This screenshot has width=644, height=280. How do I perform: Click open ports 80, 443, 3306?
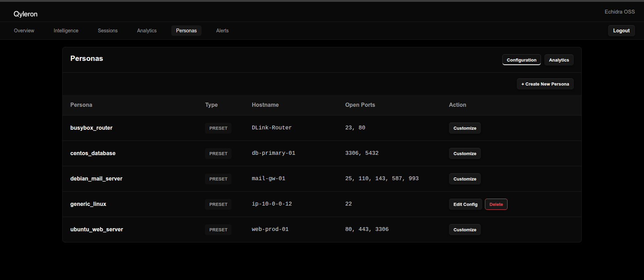point(367,229)
